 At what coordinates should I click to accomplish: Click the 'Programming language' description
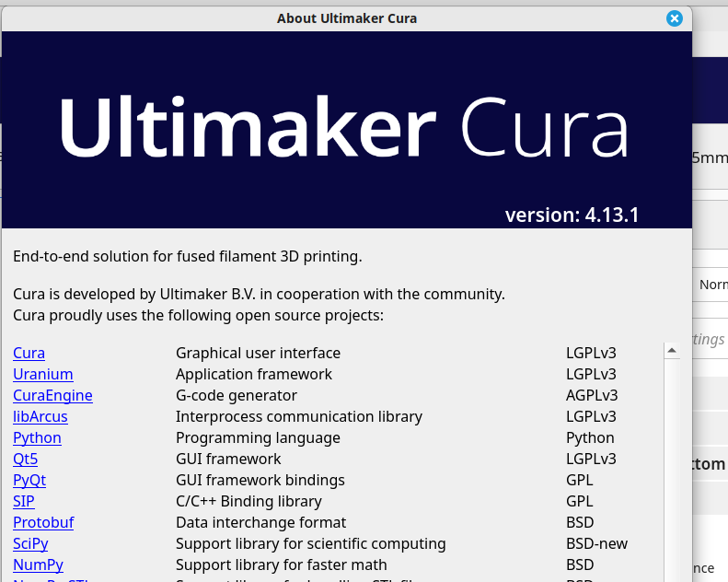[x=258, y=438]
